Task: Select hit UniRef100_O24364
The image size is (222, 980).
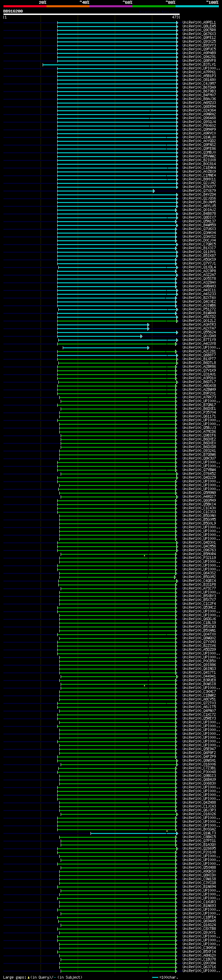Action: click(x=199, y=111)
